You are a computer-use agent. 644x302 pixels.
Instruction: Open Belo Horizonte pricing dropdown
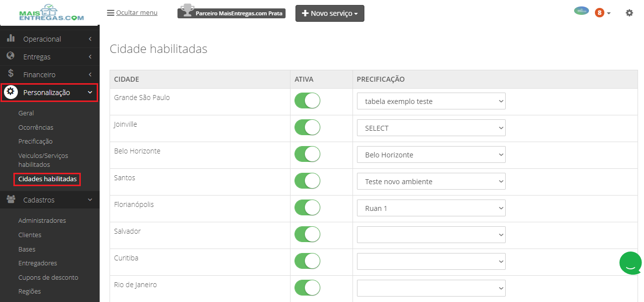pos(431,154)
